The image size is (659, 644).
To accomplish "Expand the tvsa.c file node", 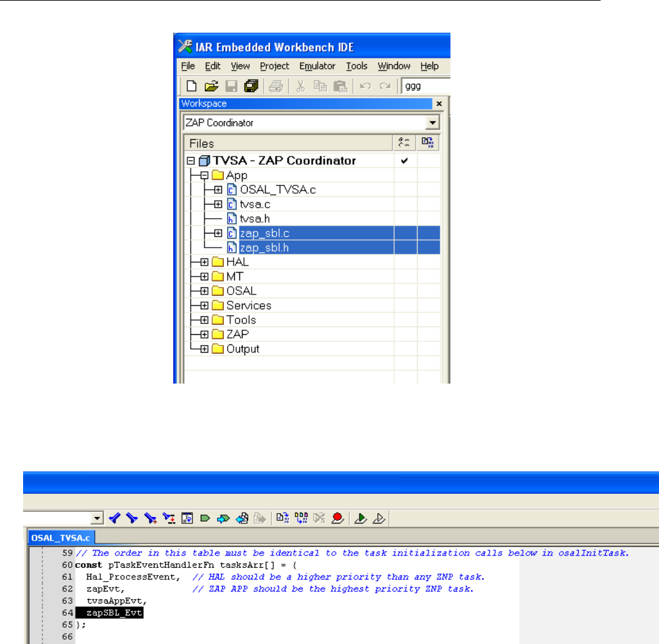I will [x=218, y=204].
